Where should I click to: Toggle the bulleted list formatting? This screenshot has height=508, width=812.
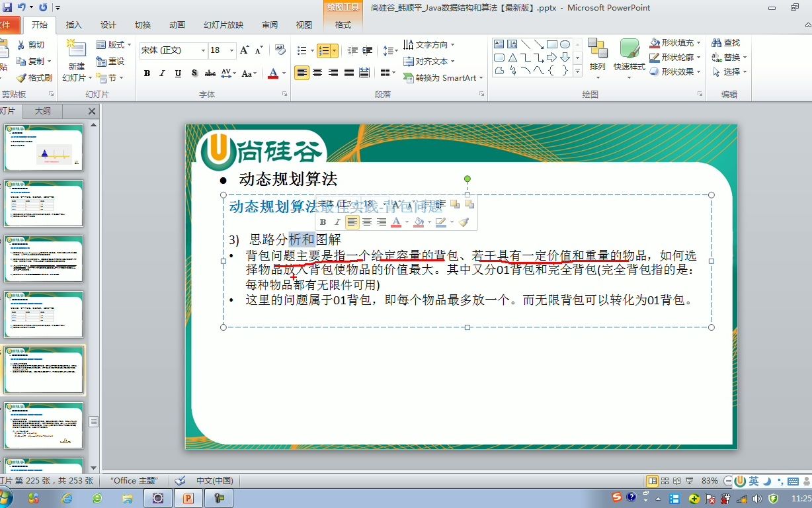[x=301, y=50]
